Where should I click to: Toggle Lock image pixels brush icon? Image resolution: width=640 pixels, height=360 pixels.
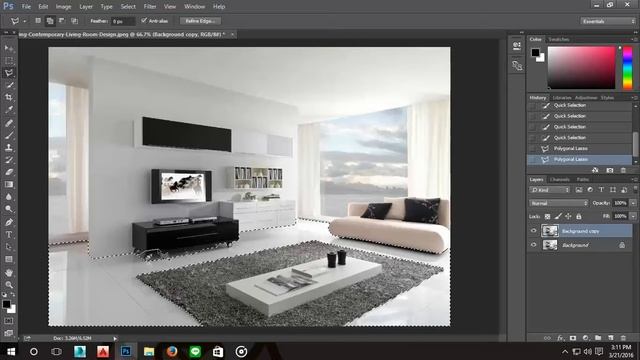[558, 216]
